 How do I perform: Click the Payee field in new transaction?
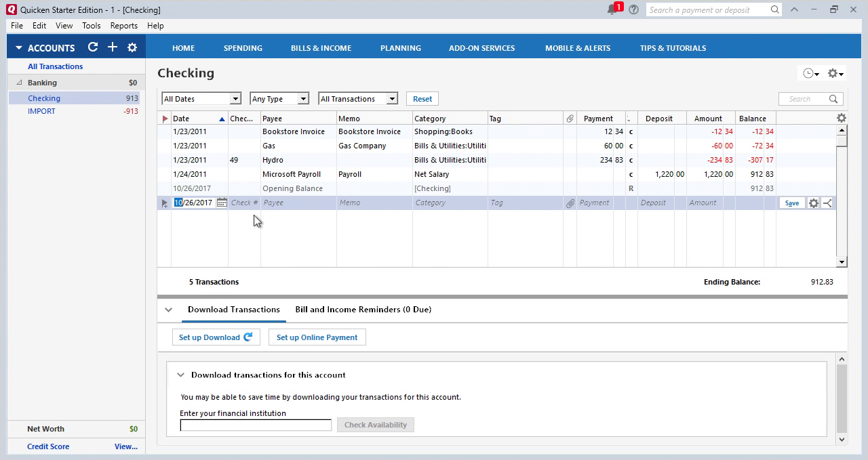click(298, 203)
